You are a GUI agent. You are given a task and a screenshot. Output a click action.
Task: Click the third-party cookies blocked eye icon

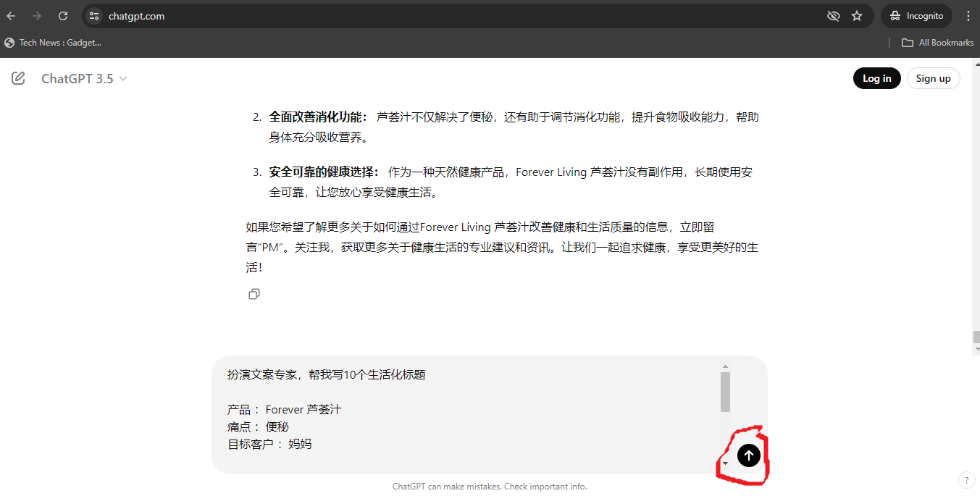click(x=834, y=16)
